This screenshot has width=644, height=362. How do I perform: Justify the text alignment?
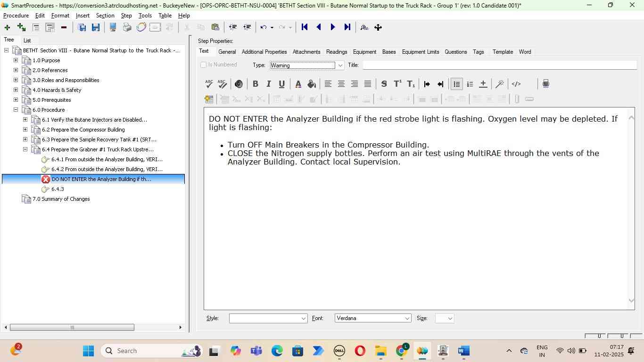(x=368, y=84)
